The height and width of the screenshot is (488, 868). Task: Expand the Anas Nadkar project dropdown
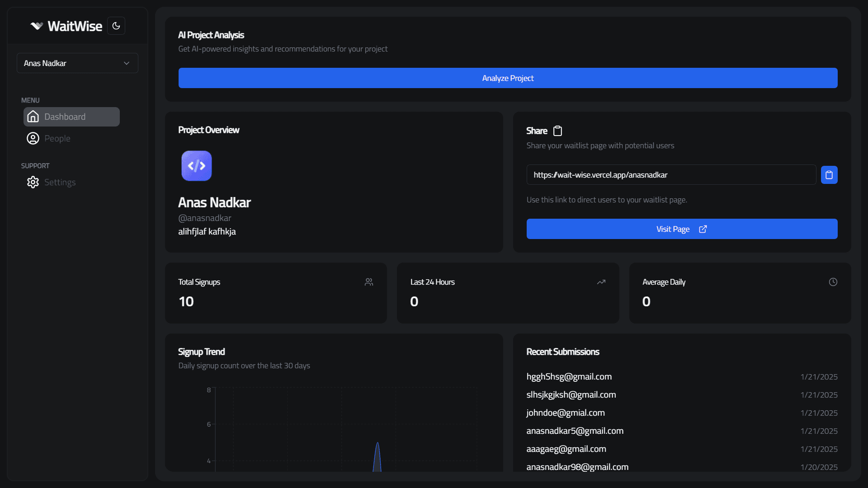[x=77, y=63]
